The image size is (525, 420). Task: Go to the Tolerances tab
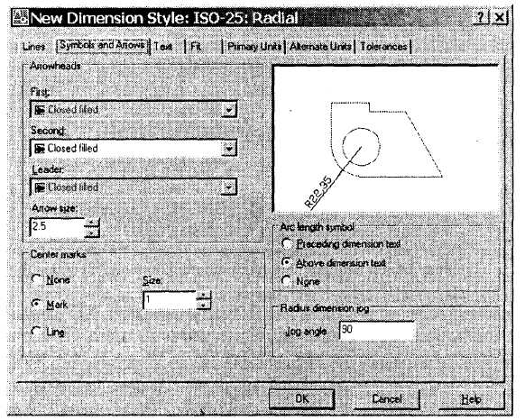(x=383, y=47)
